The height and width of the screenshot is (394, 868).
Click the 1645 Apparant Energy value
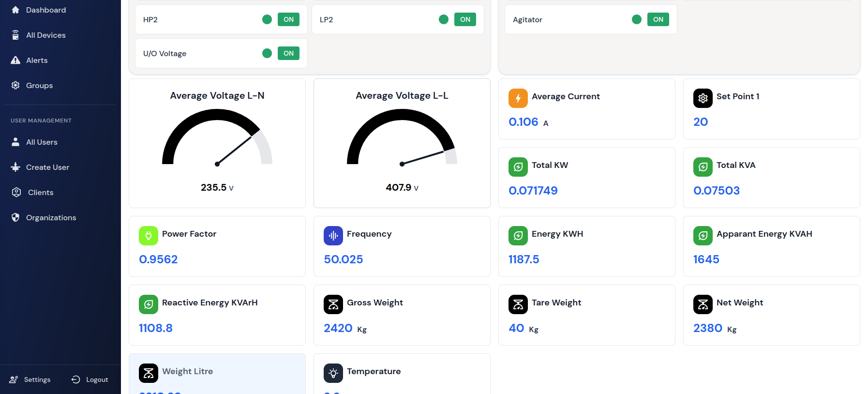[x=706, y=259]
